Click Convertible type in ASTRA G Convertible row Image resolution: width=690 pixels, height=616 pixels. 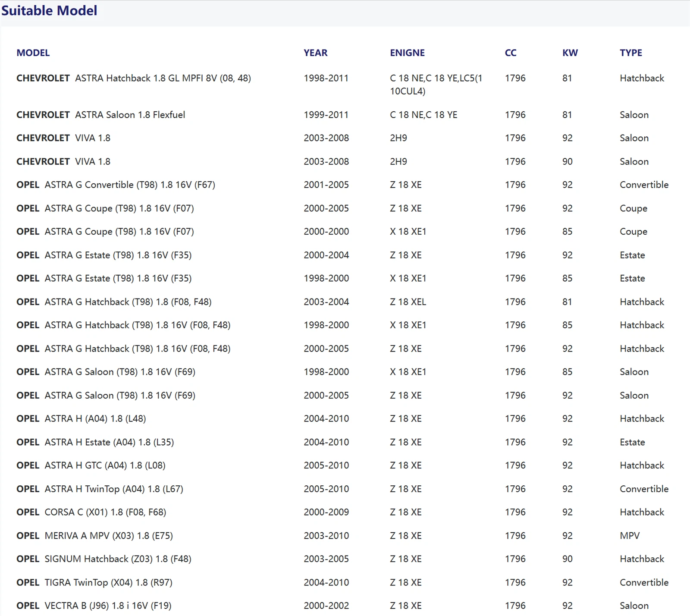644,185
